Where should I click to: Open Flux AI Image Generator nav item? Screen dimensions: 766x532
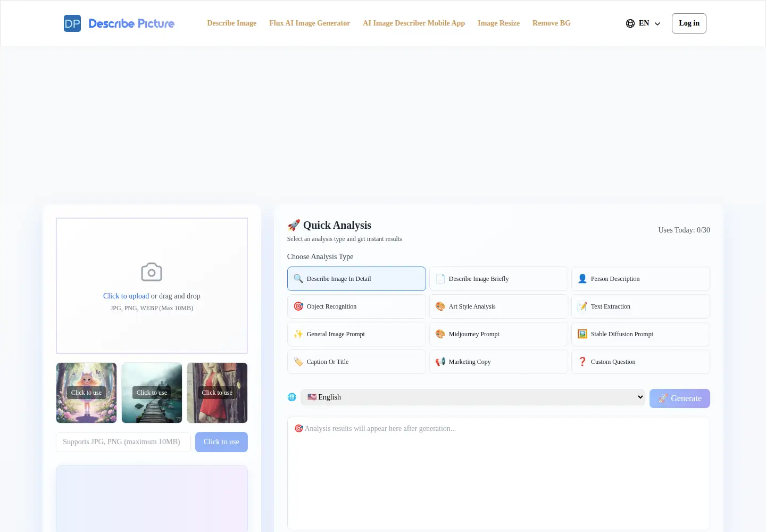tap(310, 23)
